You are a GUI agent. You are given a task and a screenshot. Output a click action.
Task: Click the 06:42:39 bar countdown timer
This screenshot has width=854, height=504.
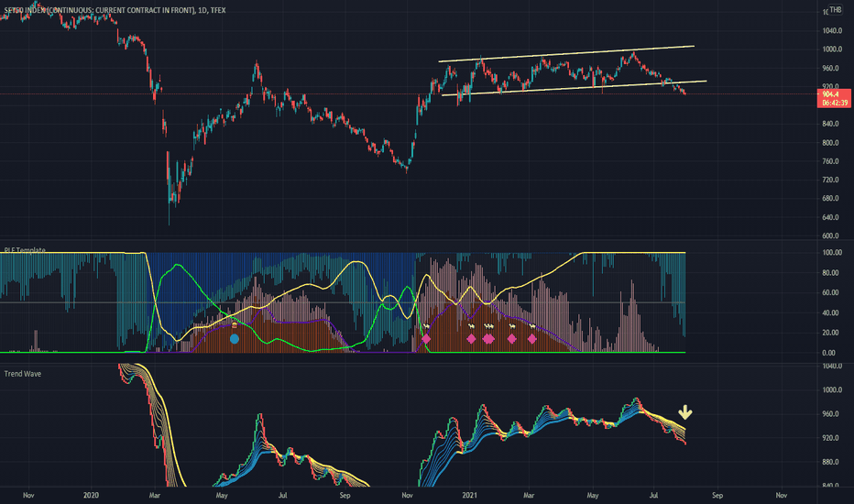[x=835, y=103]
